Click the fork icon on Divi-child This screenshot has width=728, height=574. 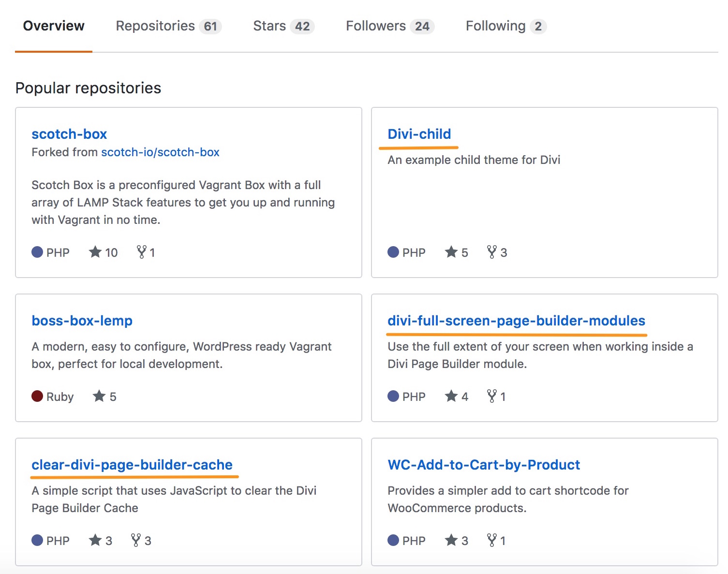(x=492, y=252)
